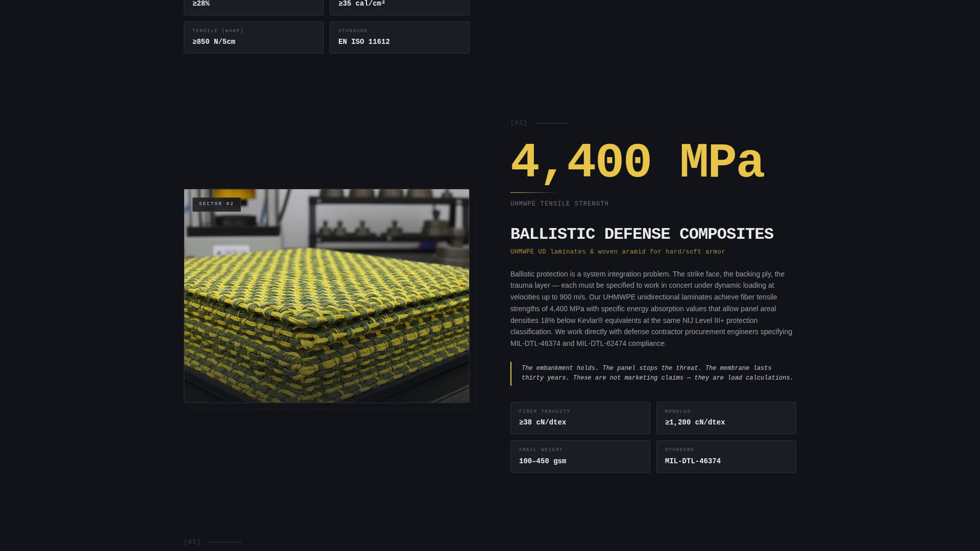980x551 pixels.
Task: Select the FIBER TENACITY spec card
Action: click(580, 418)
